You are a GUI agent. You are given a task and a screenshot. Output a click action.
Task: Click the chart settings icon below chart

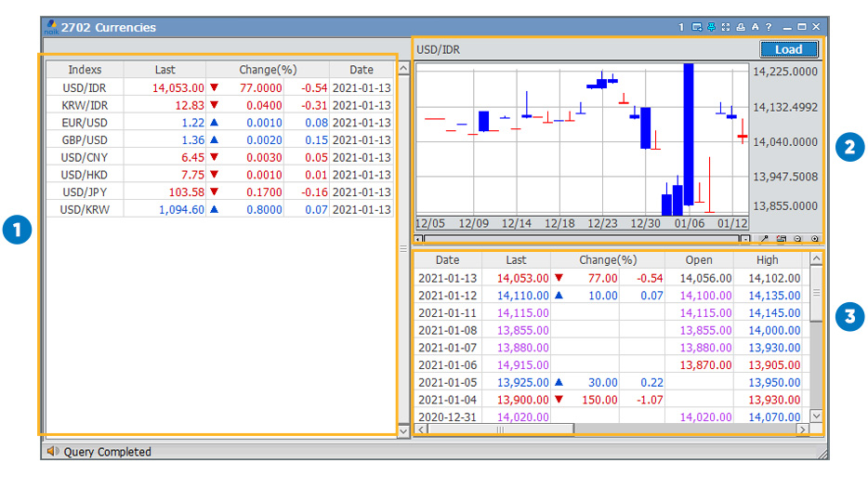782,239
